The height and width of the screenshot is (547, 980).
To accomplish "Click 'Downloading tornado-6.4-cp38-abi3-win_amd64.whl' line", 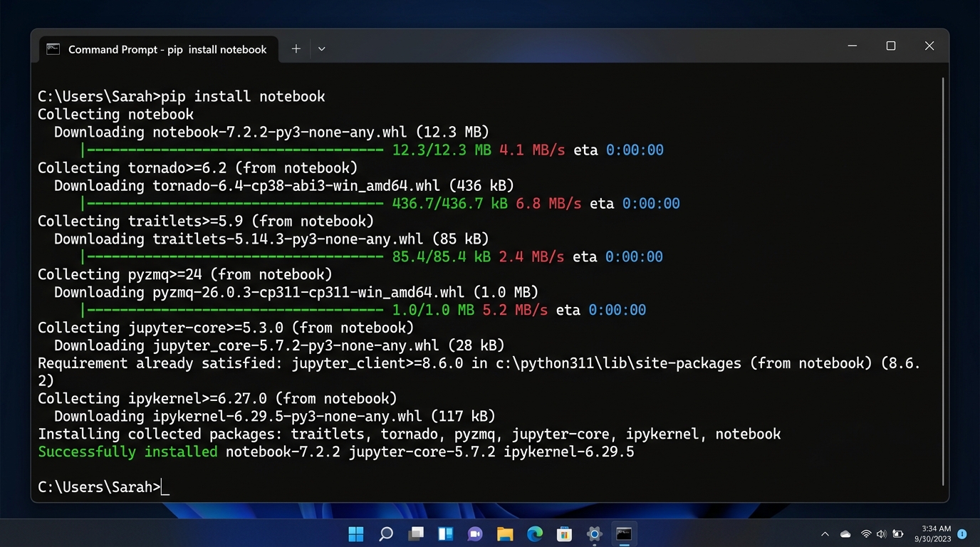I will click(x=284, y=186).
